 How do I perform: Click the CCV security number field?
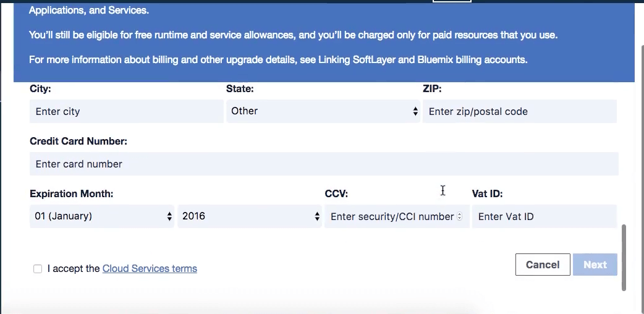tap(392, 217)
